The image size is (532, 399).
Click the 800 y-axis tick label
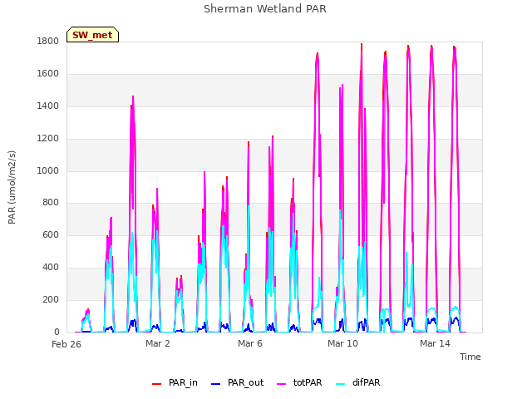[51, 203]
